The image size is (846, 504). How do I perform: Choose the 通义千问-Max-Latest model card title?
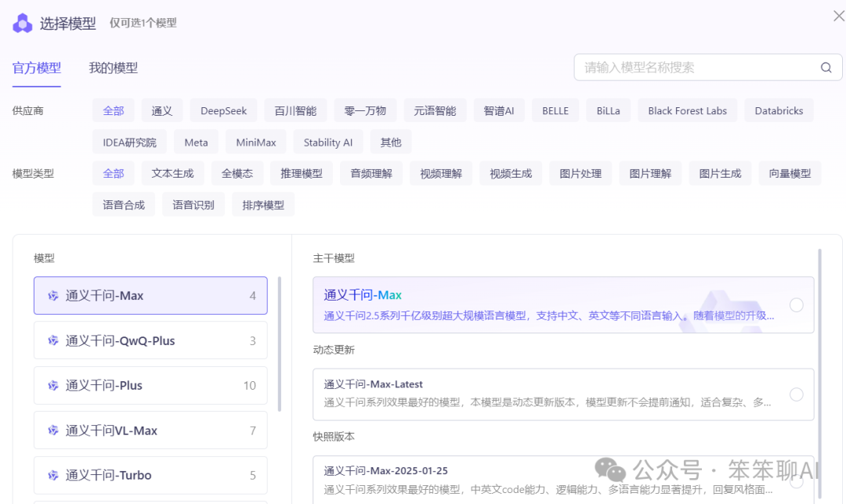(x=373, y=384)
